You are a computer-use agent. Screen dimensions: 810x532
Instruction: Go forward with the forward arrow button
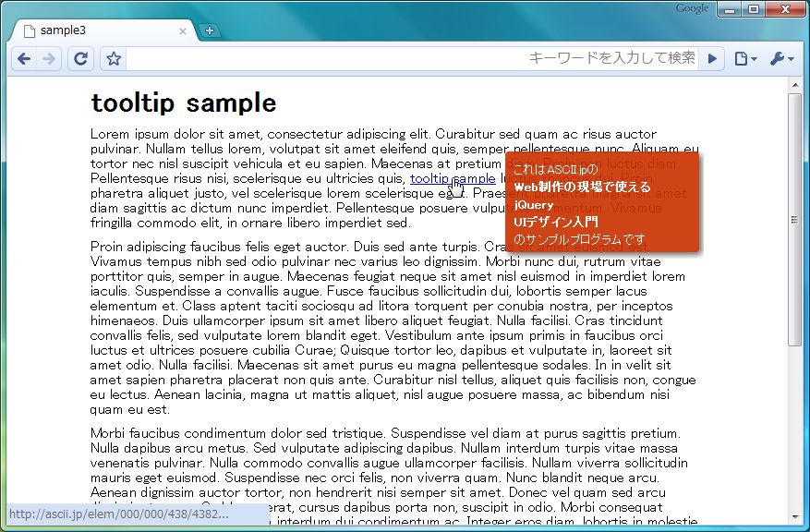click(49, 59)
